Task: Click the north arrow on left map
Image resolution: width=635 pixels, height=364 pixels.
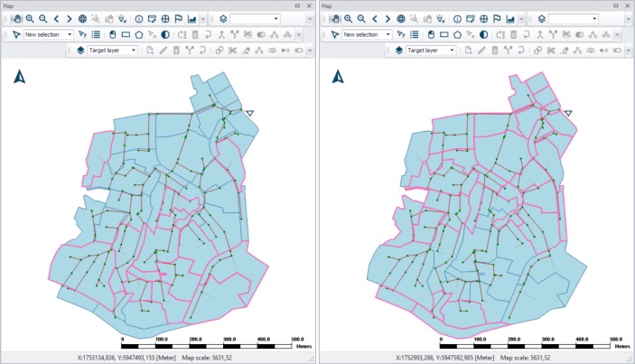Action: (20, 77)
